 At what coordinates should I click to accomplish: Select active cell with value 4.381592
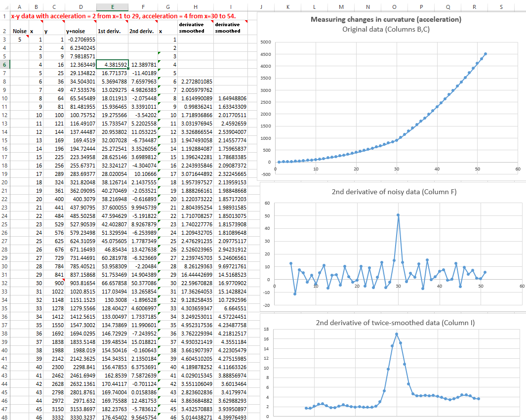[x=112, y=65]
